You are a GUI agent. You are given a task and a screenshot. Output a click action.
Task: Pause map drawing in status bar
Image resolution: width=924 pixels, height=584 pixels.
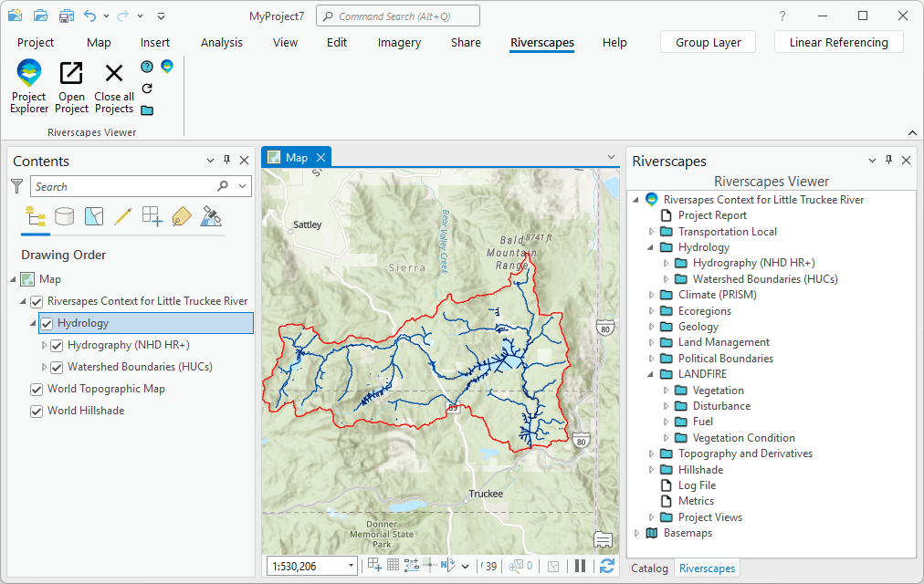[580, 566]
